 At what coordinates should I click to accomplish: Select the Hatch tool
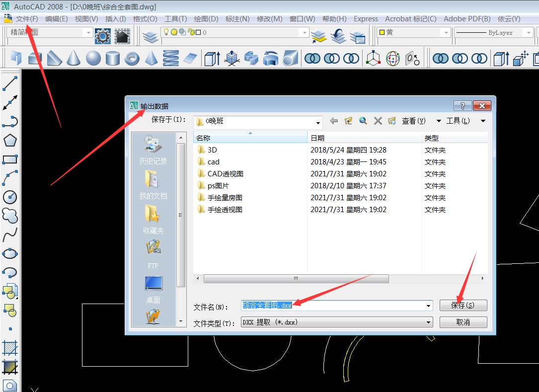click(10, 348)
